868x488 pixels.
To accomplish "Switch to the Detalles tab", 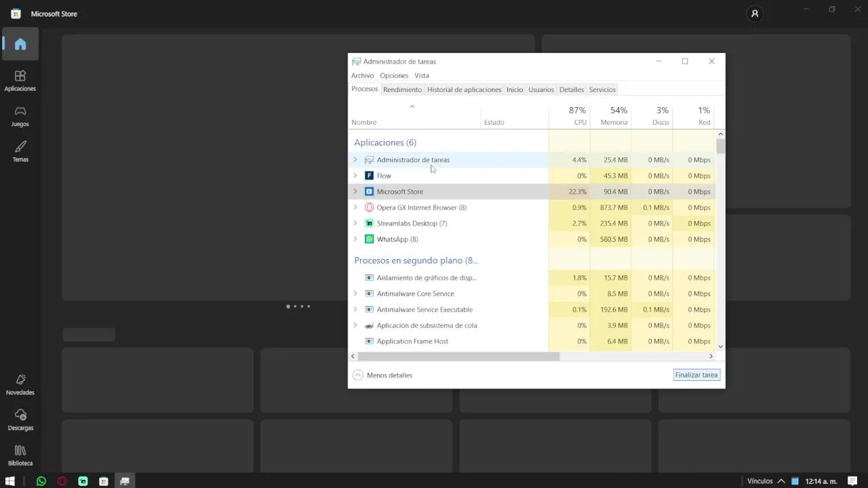I will click(572, 89).
